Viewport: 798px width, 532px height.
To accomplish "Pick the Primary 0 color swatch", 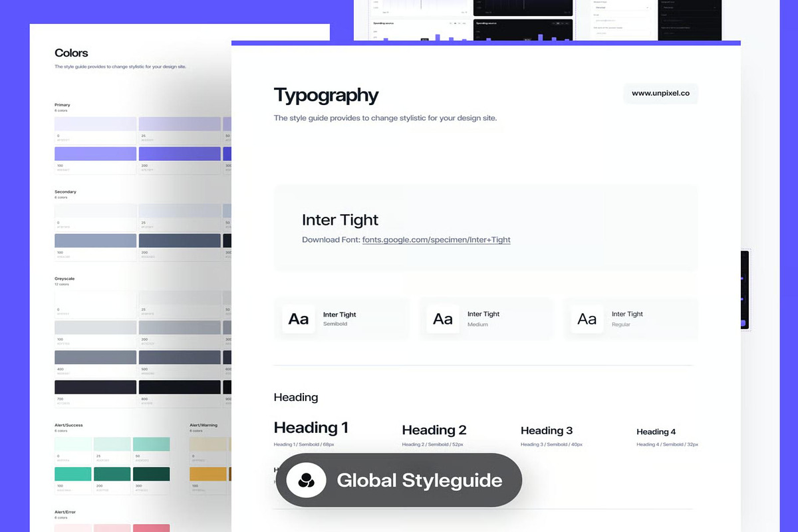I will [x=96, y=124].
